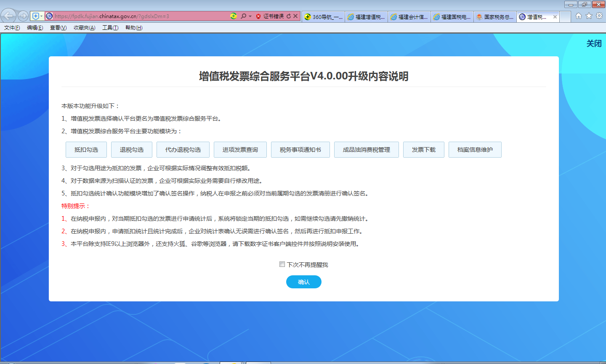Switch to the 360导航 tab
Image resolution: width=606 pixels, height=364 pixels.
click(x=324, y=17)
